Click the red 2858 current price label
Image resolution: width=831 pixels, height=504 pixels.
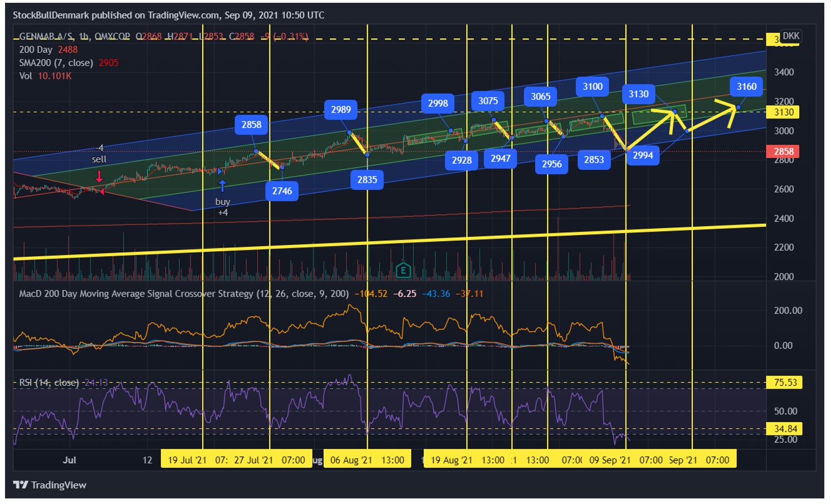[784, 151]
